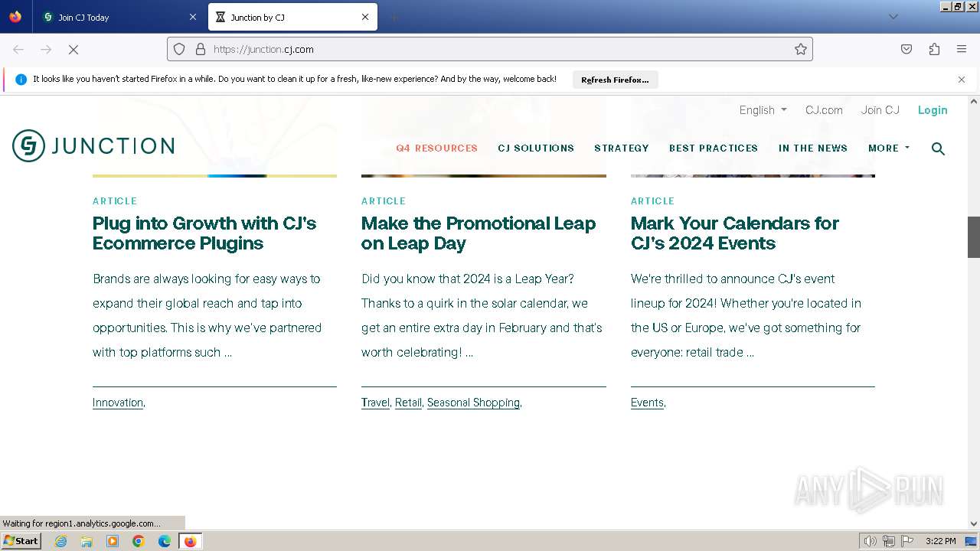Click the Events tag link
The height and width of the screenshot is (551, 980).
[x=647, y=403]
